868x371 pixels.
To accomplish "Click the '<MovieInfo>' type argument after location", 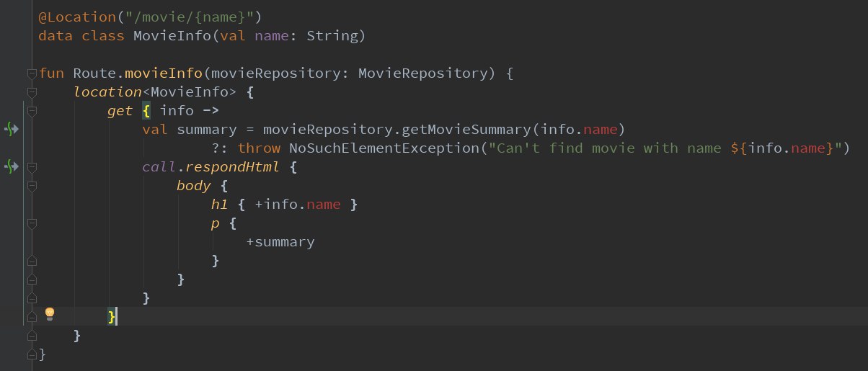I will coord(189,91).
